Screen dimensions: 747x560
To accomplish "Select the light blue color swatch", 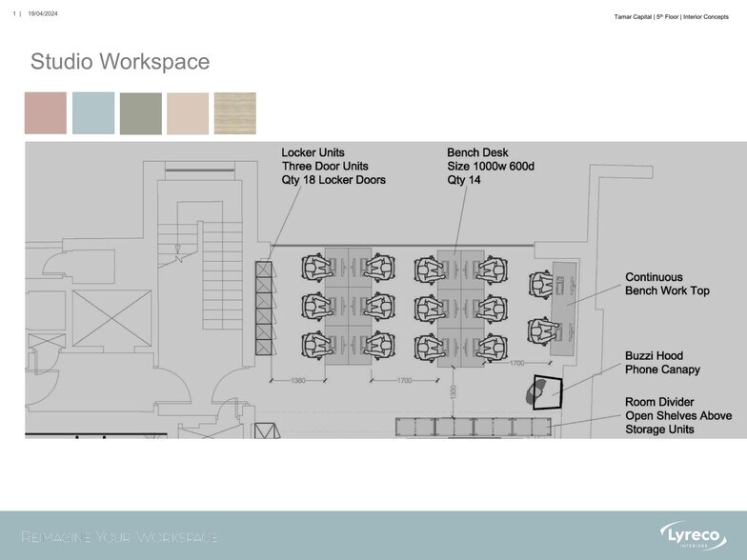I will click(93, 113).
